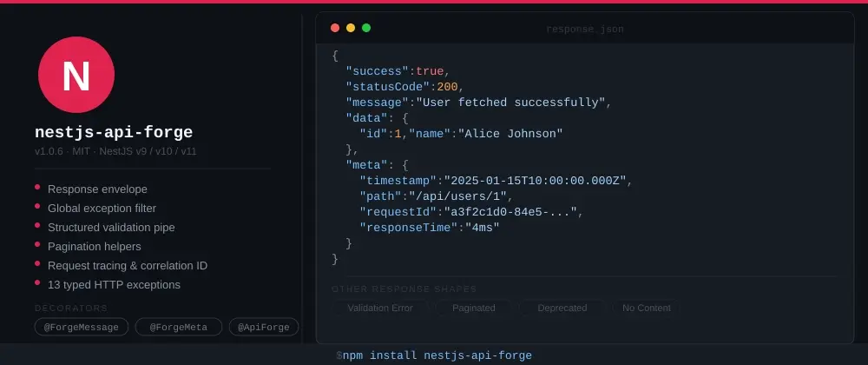The image size is (868, 365).
Task: Click the "timestamp" line in JSON
Action: coord(496,181)
